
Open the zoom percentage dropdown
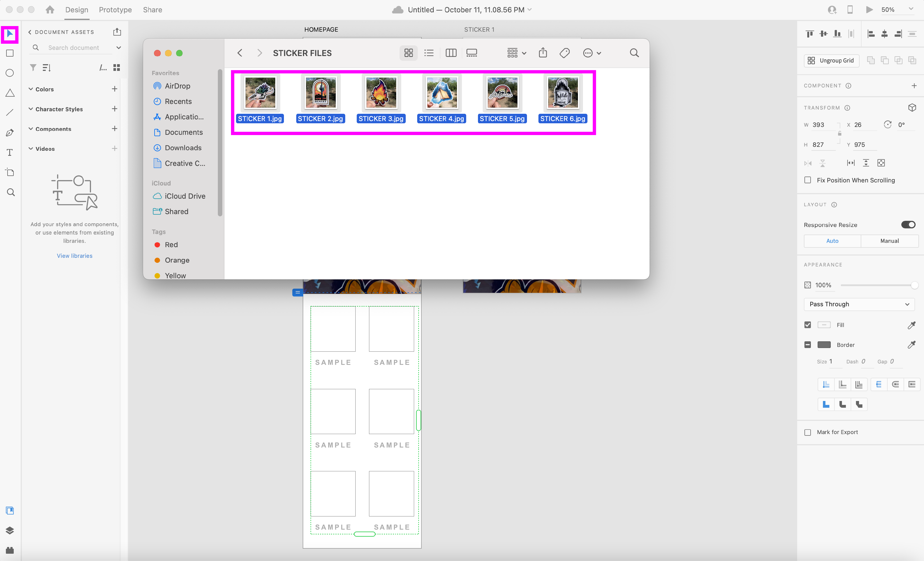[911, 9]
